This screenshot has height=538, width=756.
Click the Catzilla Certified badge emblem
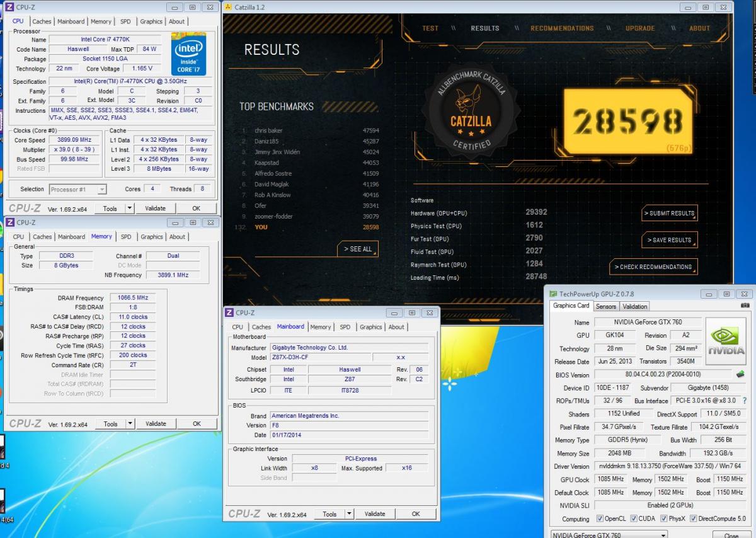471,110
